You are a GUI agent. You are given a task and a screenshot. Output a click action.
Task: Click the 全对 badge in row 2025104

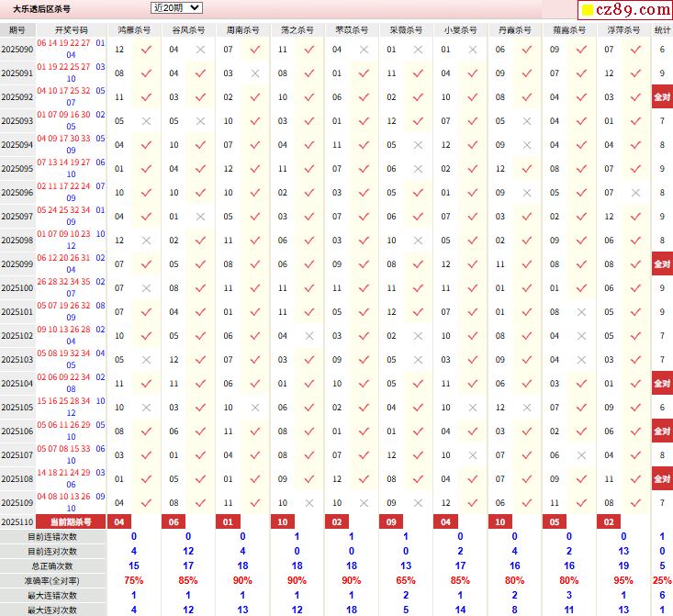(x=662, y=384)
